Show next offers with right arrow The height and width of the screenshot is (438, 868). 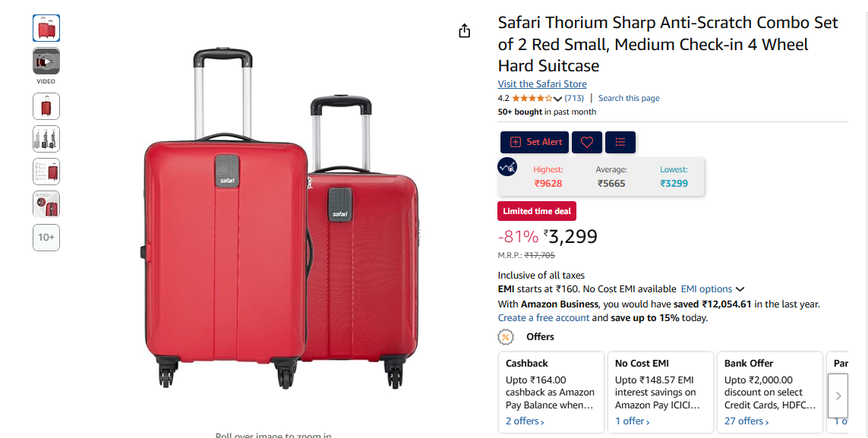click(x=838, y=395)
